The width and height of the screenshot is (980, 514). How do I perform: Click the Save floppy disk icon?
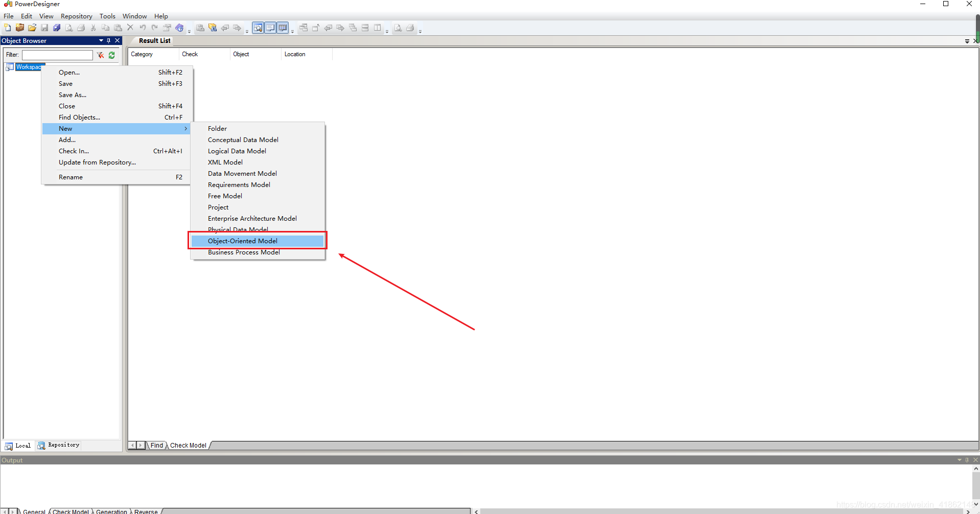coord(44,28)
